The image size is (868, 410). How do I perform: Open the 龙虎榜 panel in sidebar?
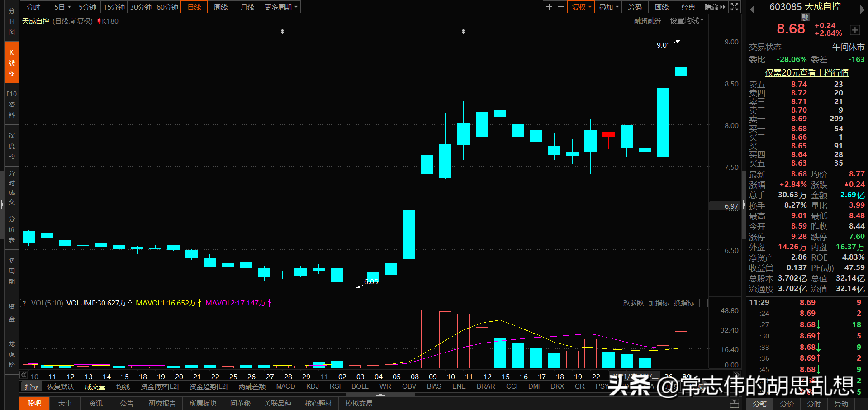(x=11, y=354)
